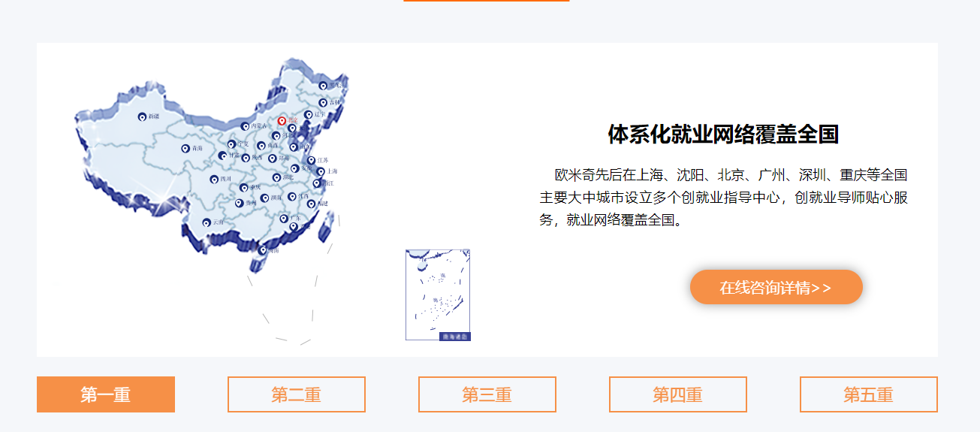Select the 第四重 tab
The image size is (980, 432).
pyautogui.click(x=678, y=394)
